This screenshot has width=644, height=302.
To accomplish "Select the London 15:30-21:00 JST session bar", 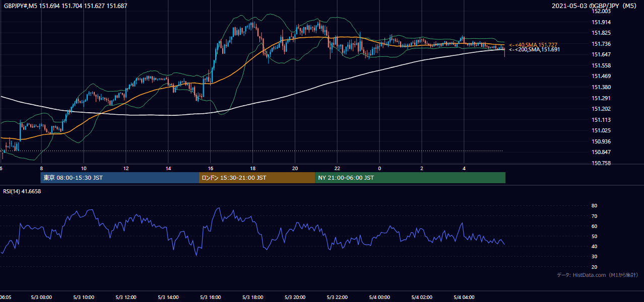I will tap(257, 178).
